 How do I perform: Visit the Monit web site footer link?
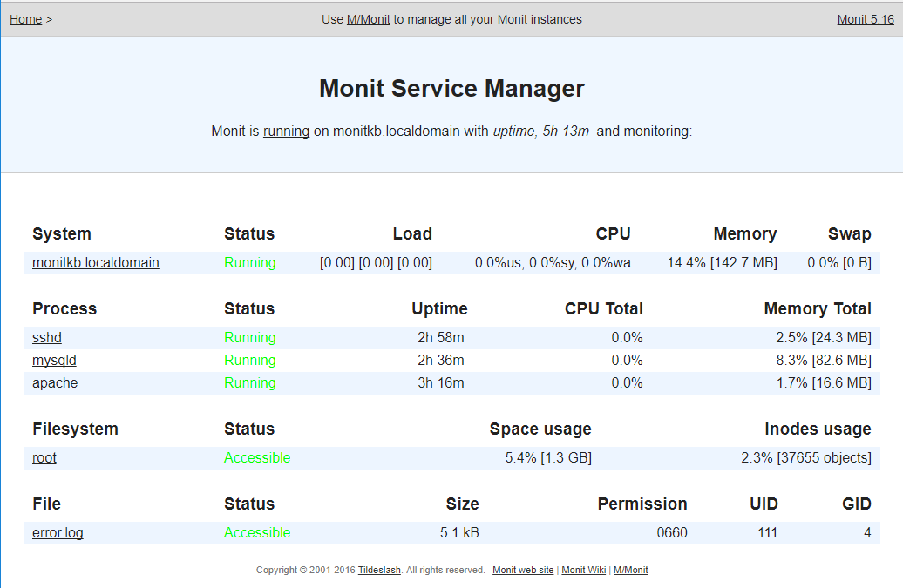(523, 570)
